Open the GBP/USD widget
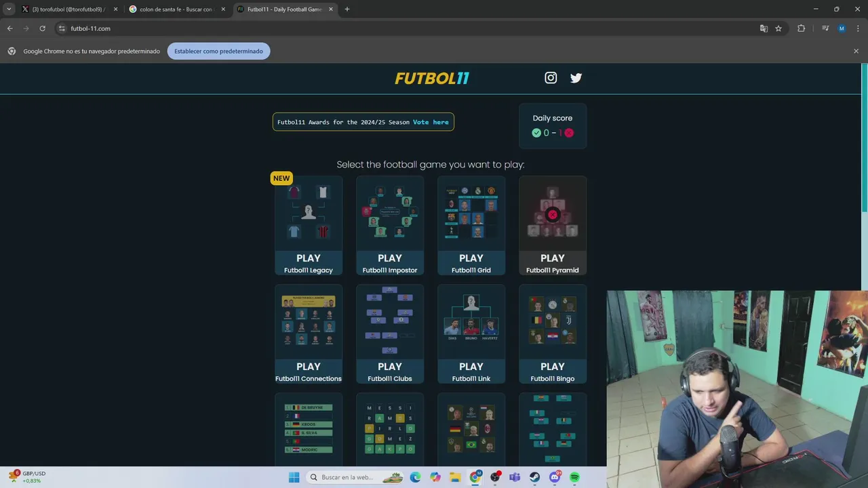 pyautogui.click(x=27, y=477)
